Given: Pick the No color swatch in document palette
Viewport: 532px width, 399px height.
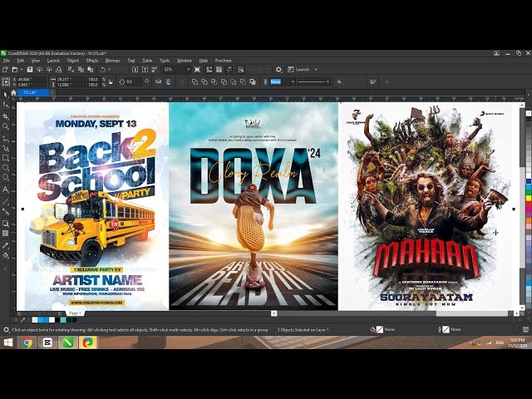Looking at the screenshot, I should 35,320.
